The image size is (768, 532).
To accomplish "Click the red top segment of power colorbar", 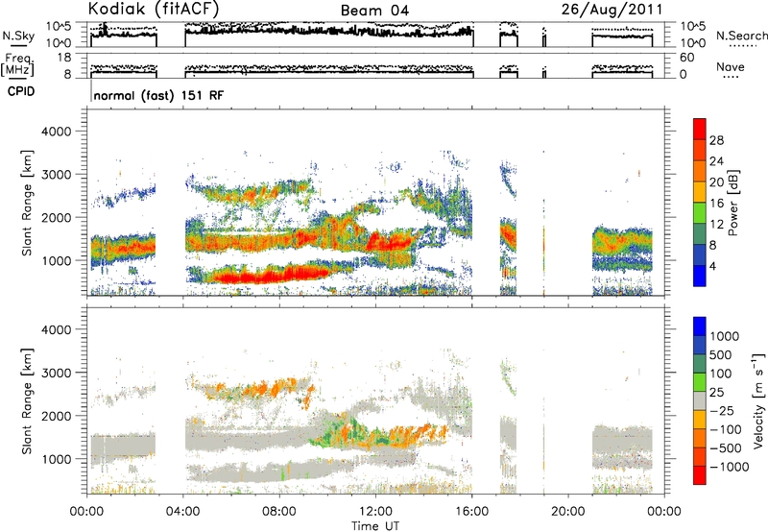I will [x=700, y=129].
